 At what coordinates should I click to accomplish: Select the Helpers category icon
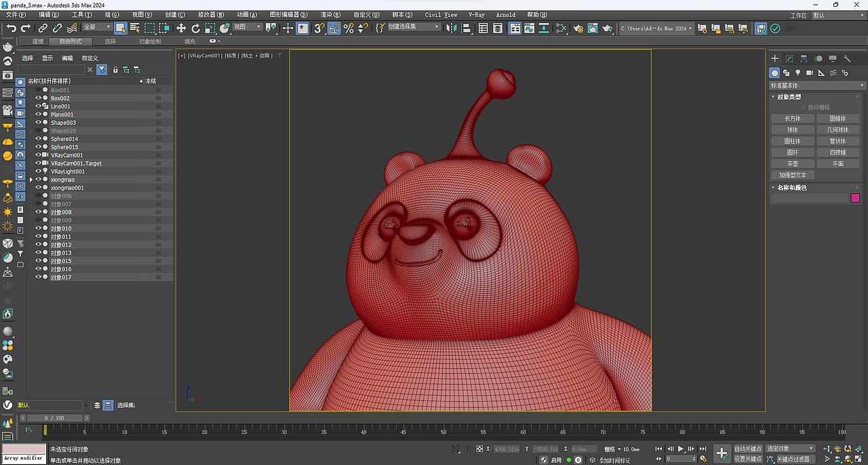(x=821, y=73)
